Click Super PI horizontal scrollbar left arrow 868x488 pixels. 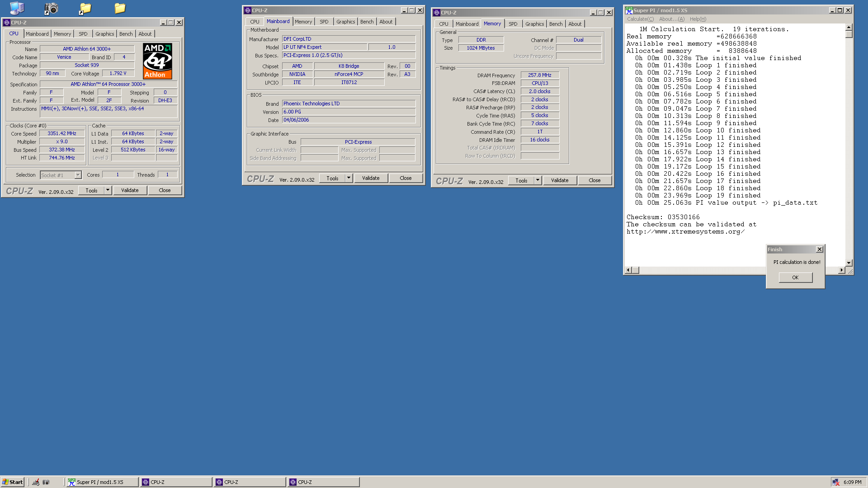628,270
